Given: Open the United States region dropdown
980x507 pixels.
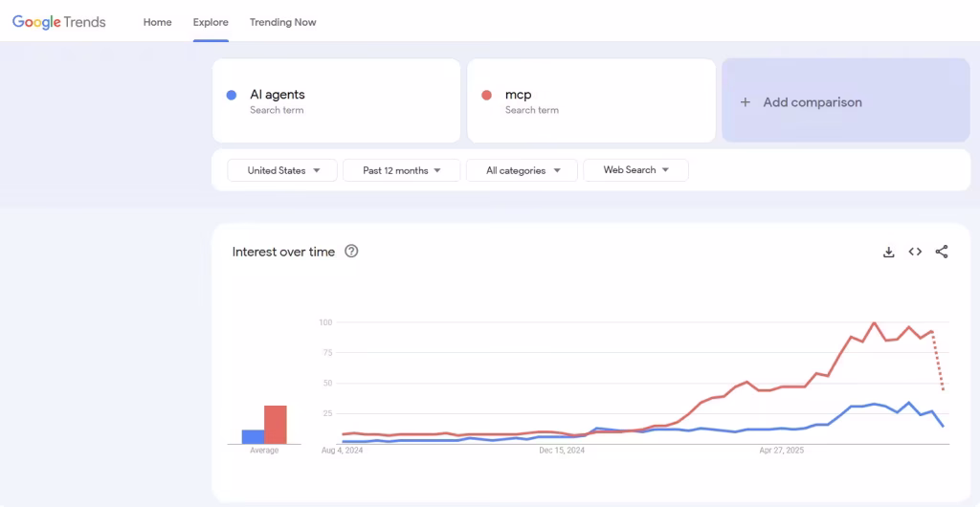Looking at the screenshot, I should click(x=282, y=170).
